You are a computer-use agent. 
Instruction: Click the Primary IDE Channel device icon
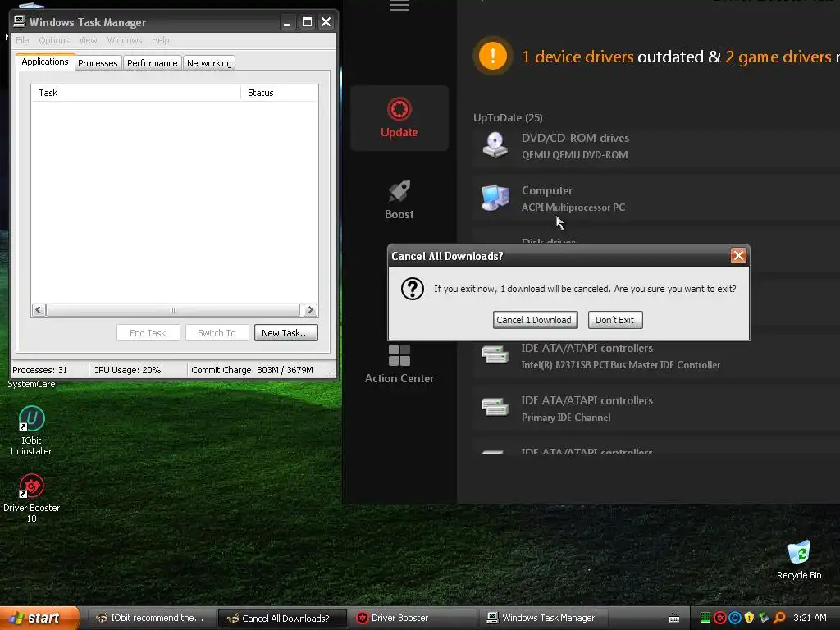point(495,407)
